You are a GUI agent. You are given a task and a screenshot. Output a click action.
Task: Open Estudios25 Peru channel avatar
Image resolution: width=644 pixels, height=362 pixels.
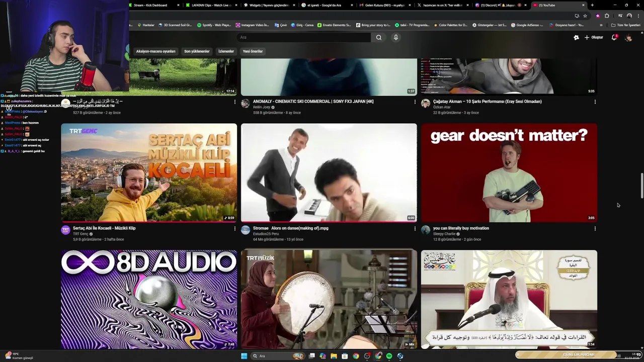tap(246, 230)
